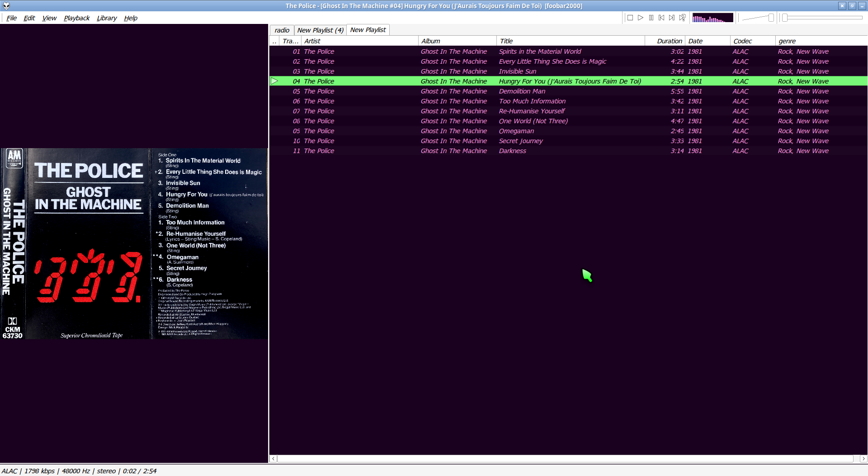Image resolution: width=868 pixels, height=476 pixels.
Task: Select the Too Much Information track
Action: (x=568, y=101)
